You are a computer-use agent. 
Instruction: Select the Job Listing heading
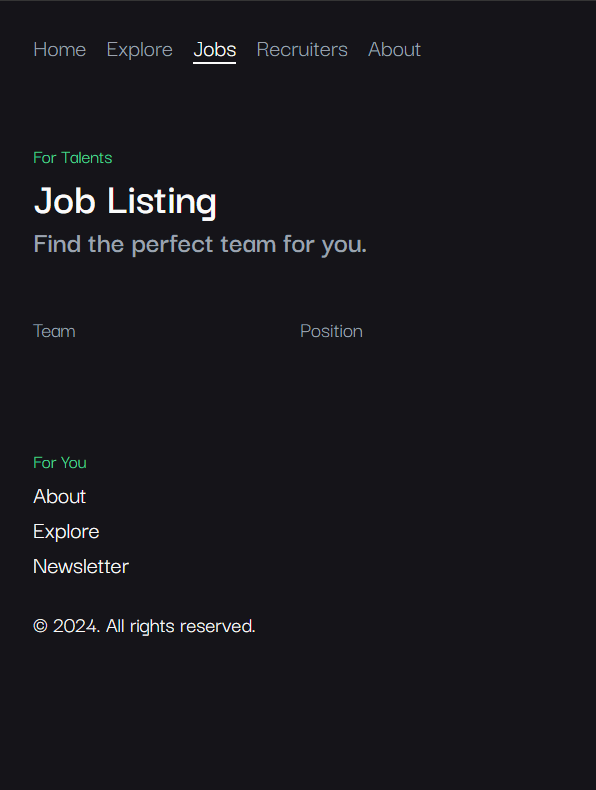point(125,201)
